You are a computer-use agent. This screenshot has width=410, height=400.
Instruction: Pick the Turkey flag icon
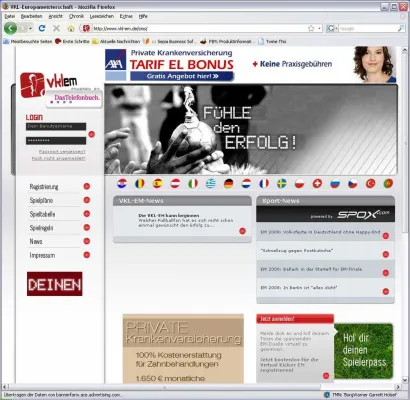370,183
